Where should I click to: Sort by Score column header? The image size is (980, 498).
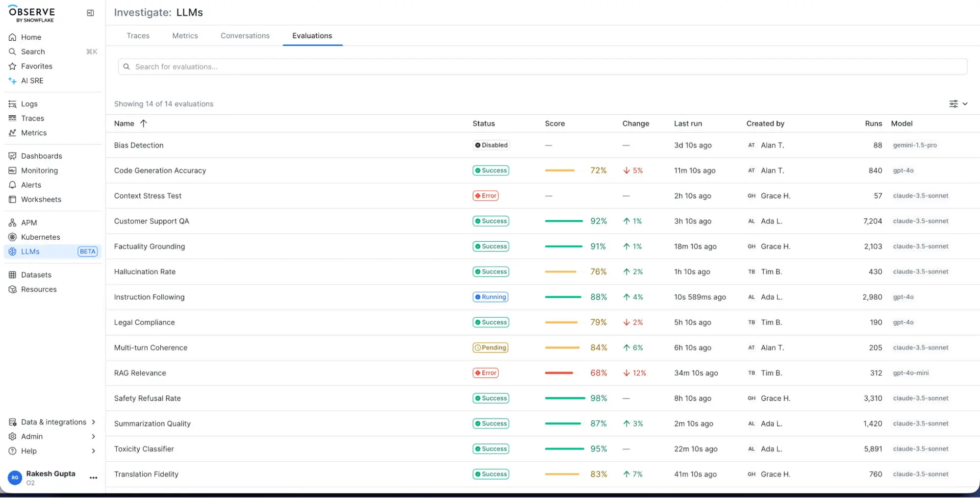tap(555, 124)
